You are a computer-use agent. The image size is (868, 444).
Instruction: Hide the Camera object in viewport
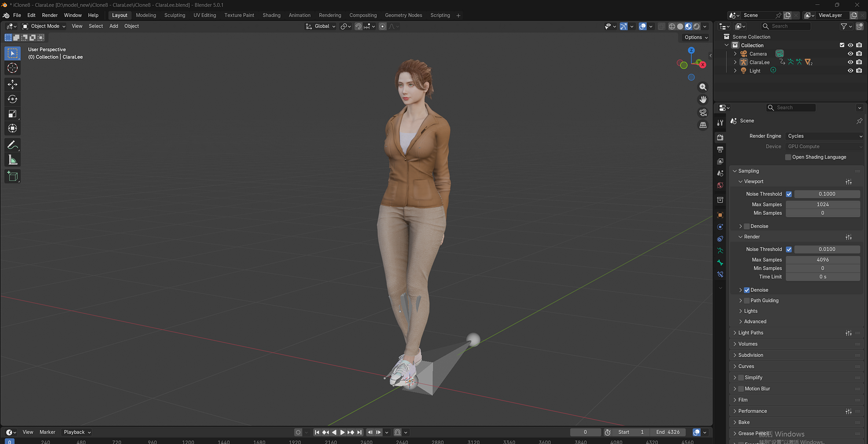click(x=851, y=54)
